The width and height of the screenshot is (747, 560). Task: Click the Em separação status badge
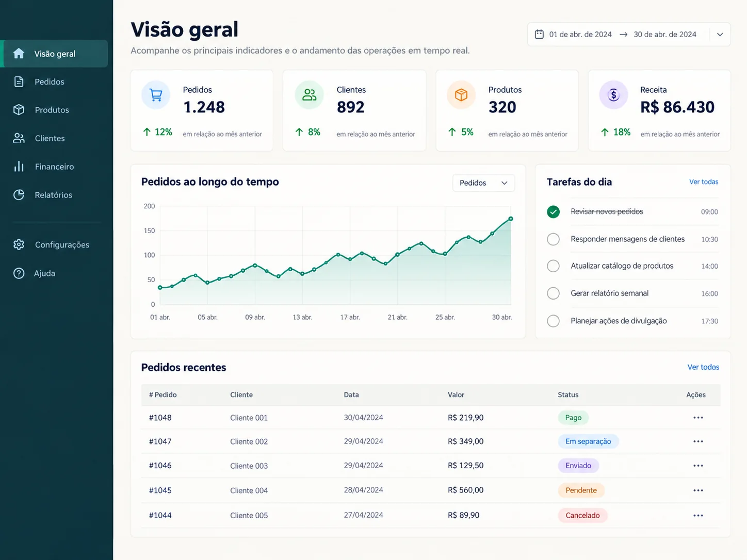point(588,441)
